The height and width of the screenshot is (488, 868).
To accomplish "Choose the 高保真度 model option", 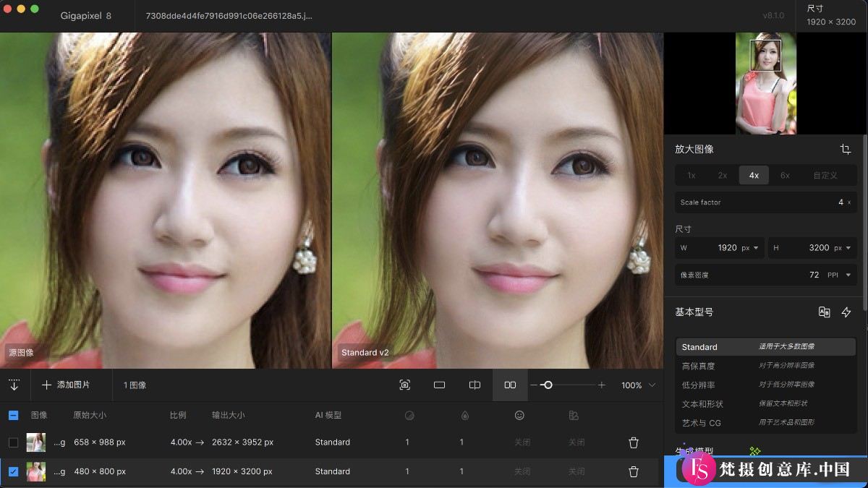I will [765, 366].
